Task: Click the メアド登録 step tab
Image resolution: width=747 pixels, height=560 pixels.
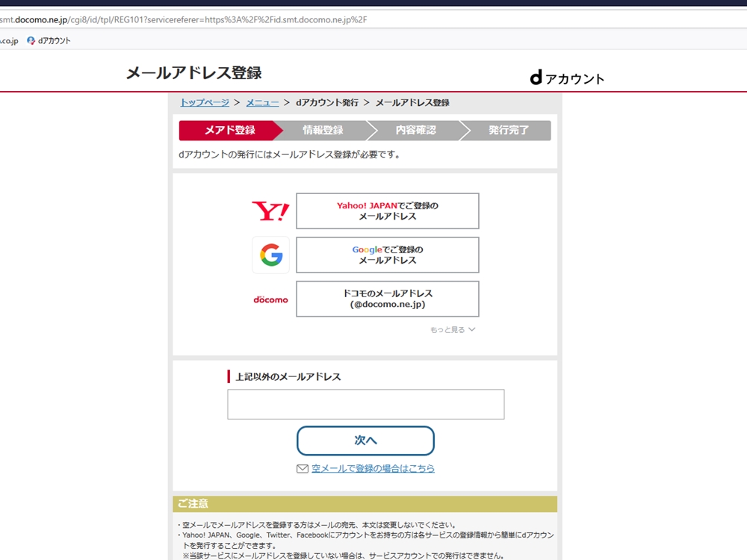Action: pos(229,130)
